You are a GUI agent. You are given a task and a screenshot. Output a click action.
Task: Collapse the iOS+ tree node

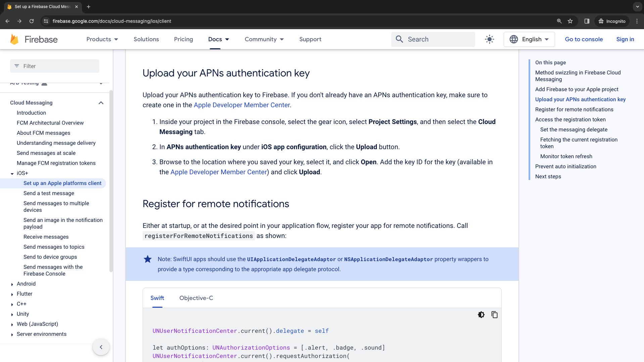(x=12, y=174)
